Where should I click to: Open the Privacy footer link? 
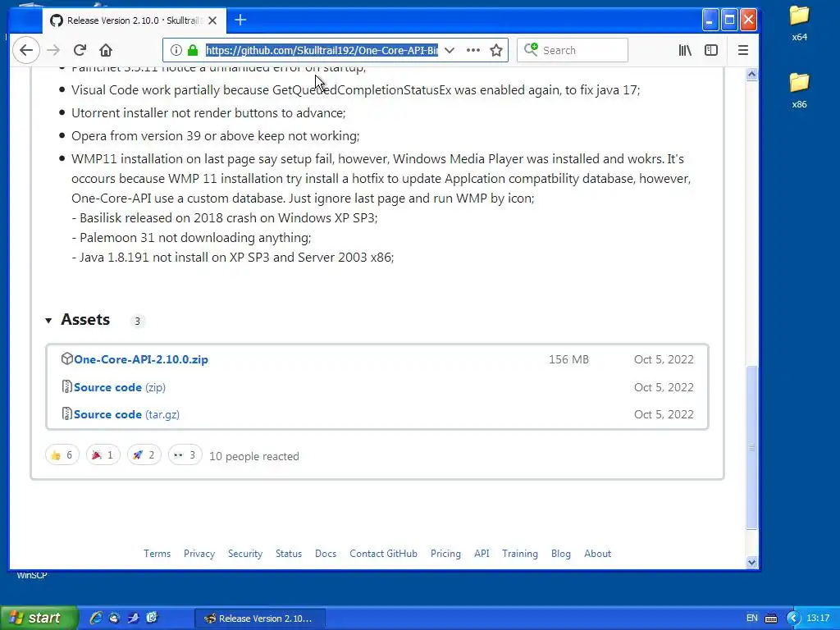199,554
